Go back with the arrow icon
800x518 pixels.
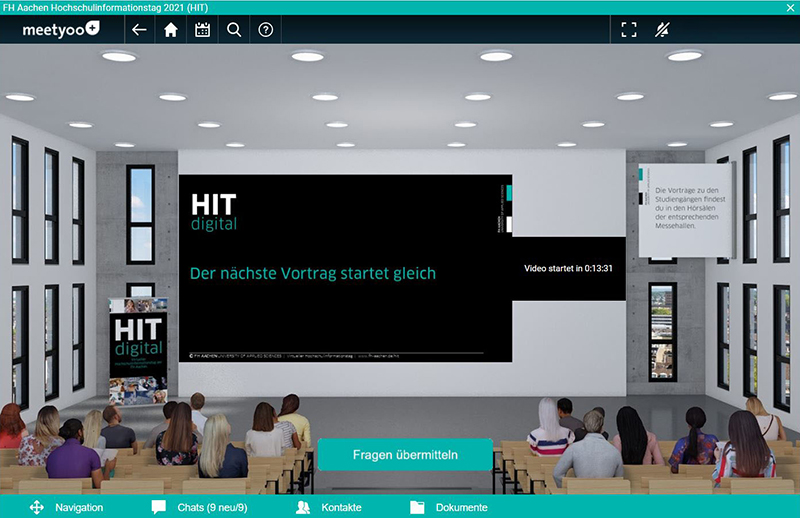(139, 30)
